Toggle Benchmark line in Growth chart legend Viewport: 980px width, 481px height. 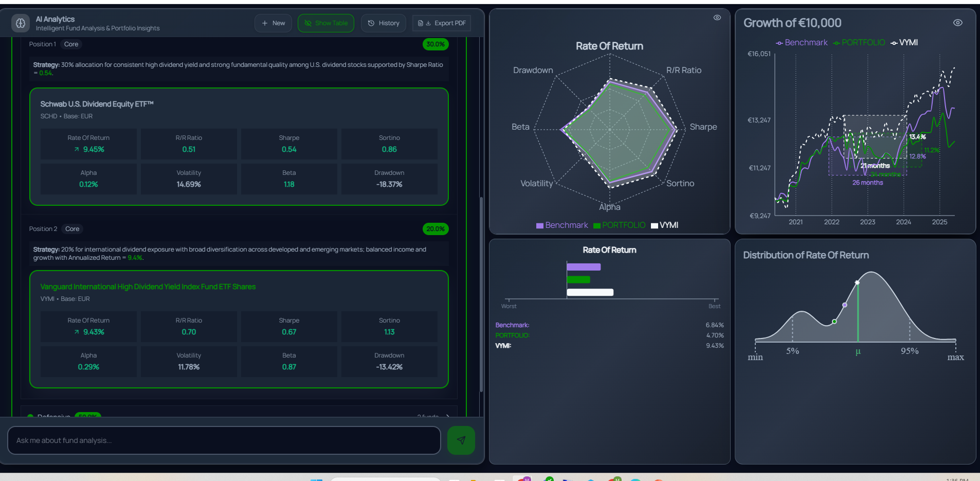click(802, 43)
